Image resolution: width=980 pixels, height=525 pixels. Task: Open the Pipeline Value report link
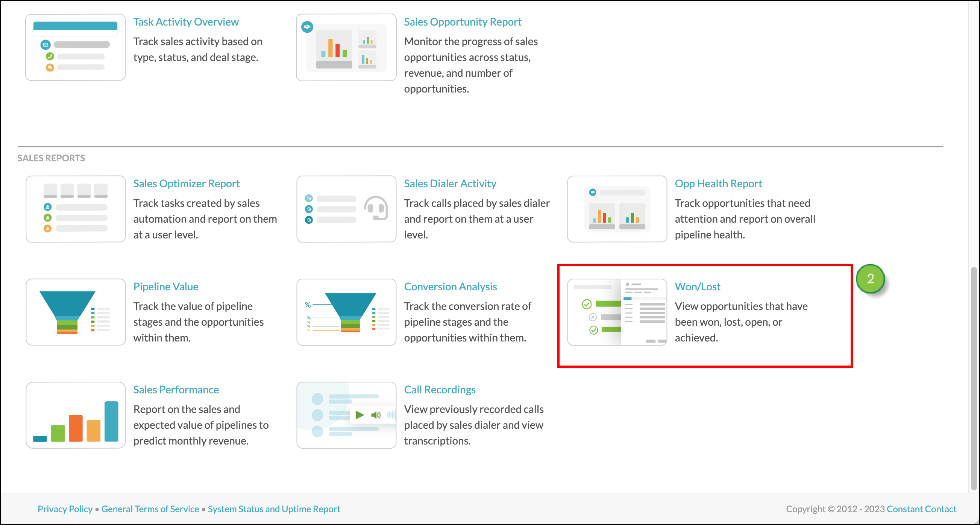(x=166, y=287)
